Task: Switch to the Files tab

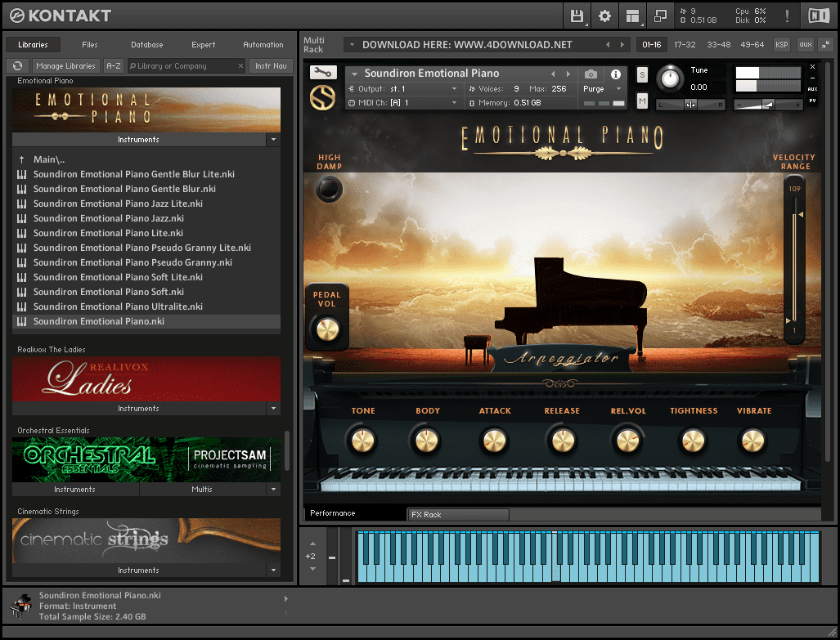Action: point(89,45)
